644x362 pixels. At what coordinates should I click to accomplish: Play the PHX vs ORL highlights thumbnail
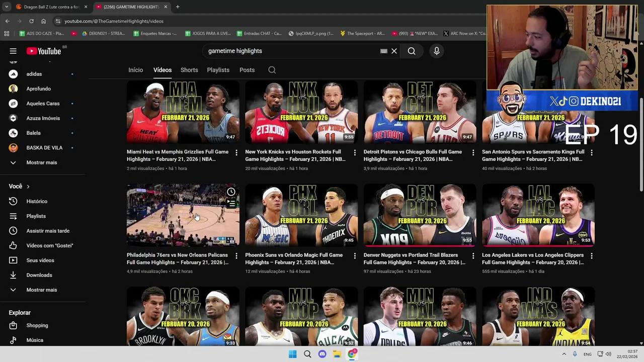(301, 215)
